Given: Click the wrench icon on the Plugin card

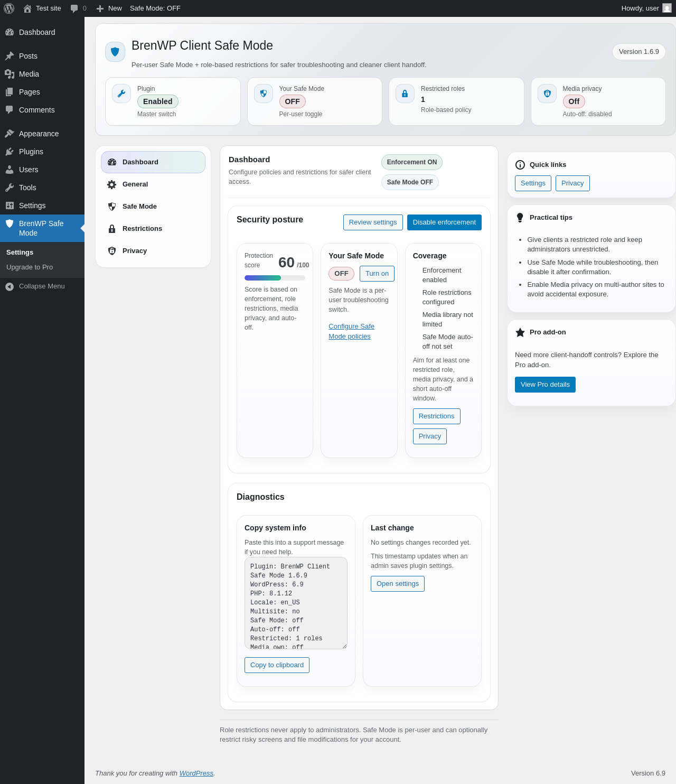Looking at the screenshot, I should 121,94.
